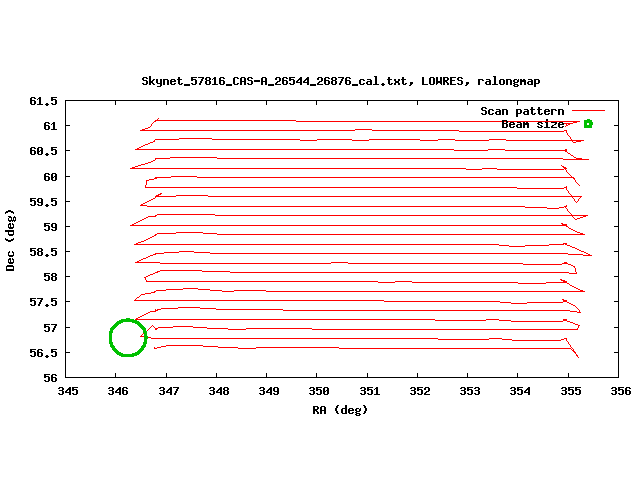
Task: Click the 'Beam size' legend label
Action: pyautogui.click(x=533, y=124)
